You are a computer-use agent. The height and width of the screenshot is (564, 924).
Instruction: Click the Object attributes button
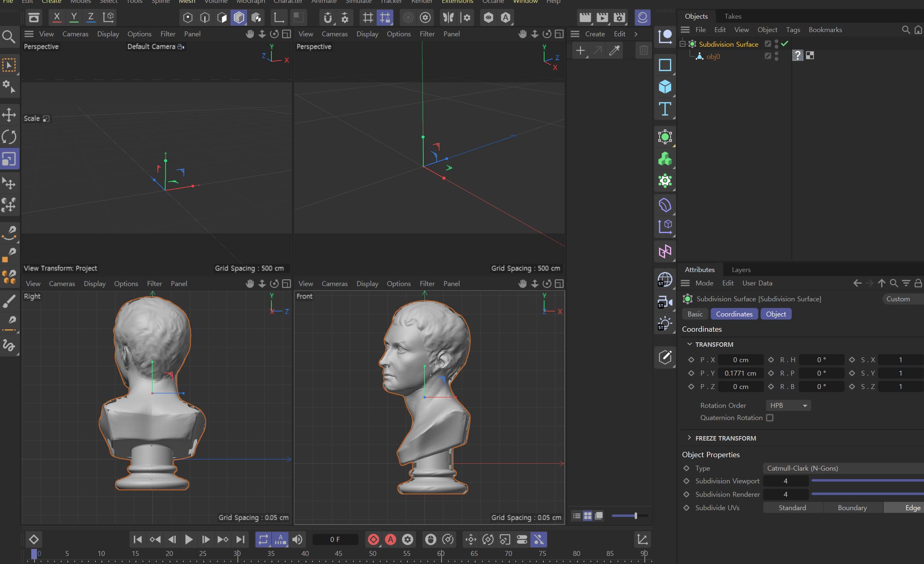[x=776, y=314]
